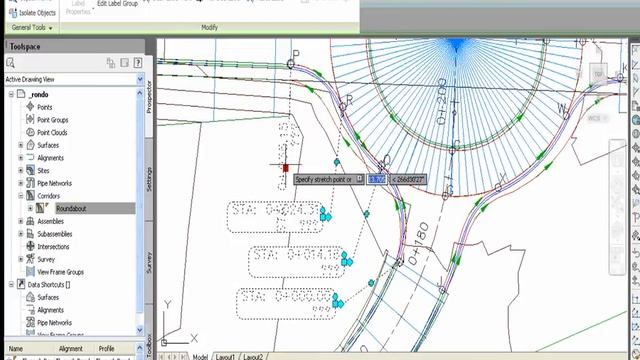The height and width of the screenshot is (360, 640).
Task: Switch to the Settings tab
Action: [x=149, y=179]
